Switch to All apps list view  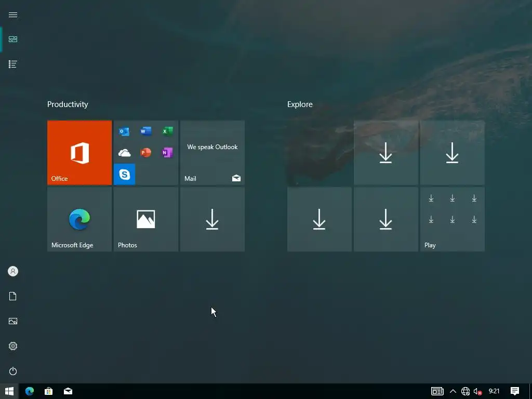(x=13, y=64)
